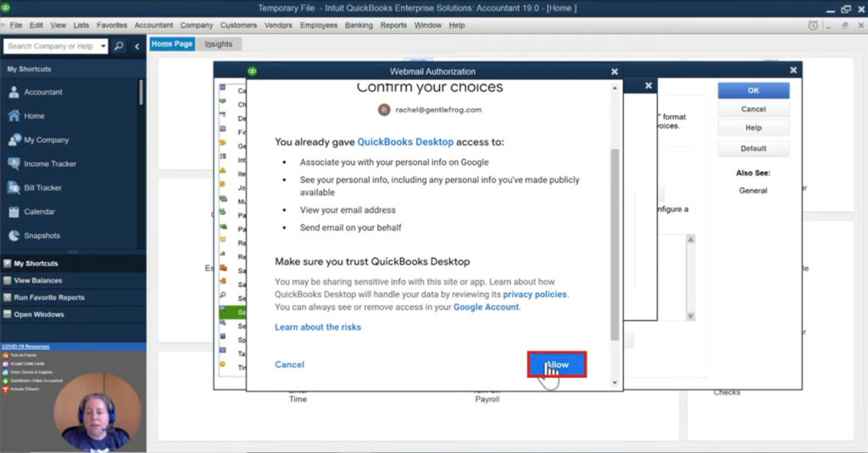Click the Webmail Authorization vertical scrollbar
This screenshot has width=868, height=453.
pyautogui.click(x=615, y=246)
